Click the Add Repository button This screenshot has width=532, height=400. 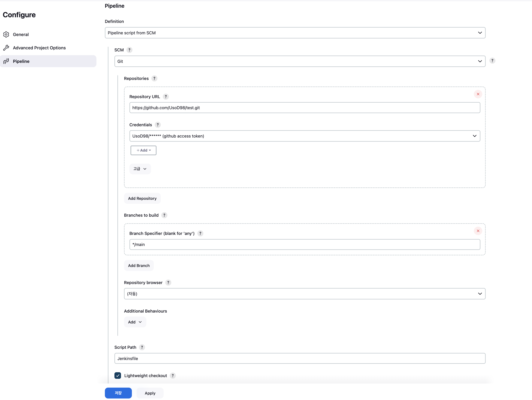(142, 198)
